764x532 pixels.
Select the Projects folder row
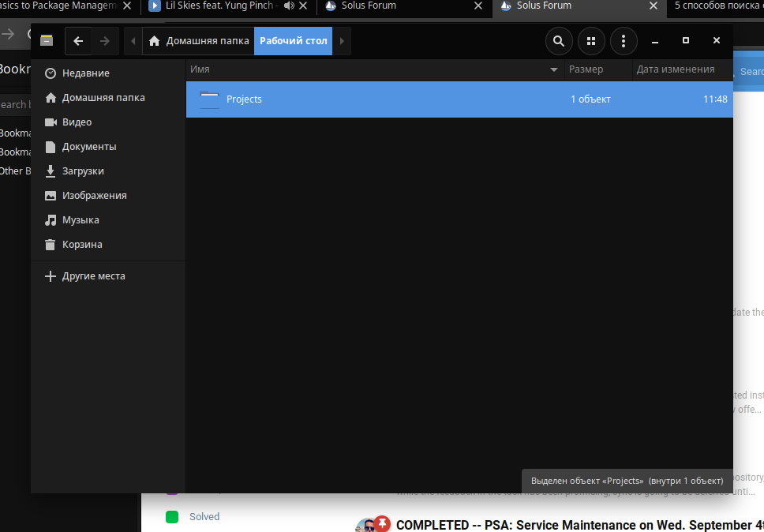coord(458,99)
